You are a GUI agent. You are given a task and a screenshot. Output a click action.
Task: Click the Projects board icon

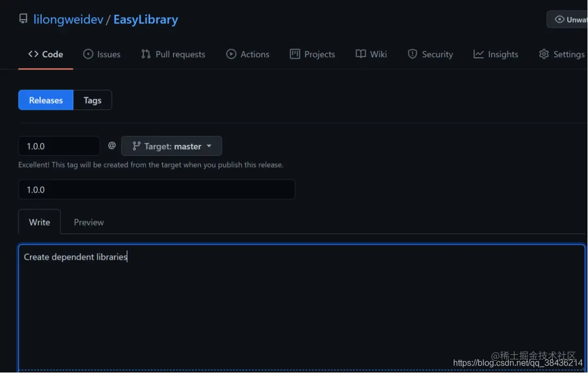tap(295, 54)
